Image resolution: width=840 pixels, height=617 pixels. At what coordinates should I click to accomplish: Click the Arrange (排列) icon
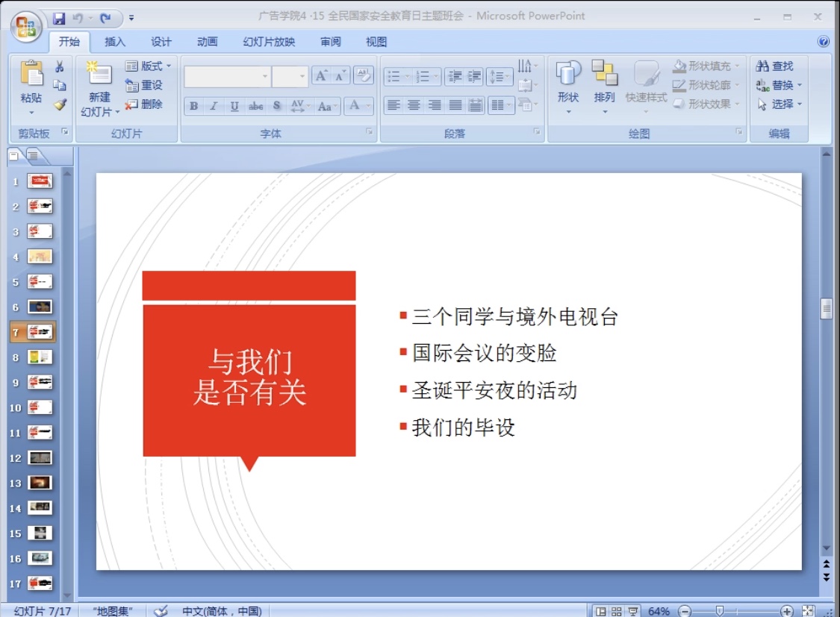point(604,82)
